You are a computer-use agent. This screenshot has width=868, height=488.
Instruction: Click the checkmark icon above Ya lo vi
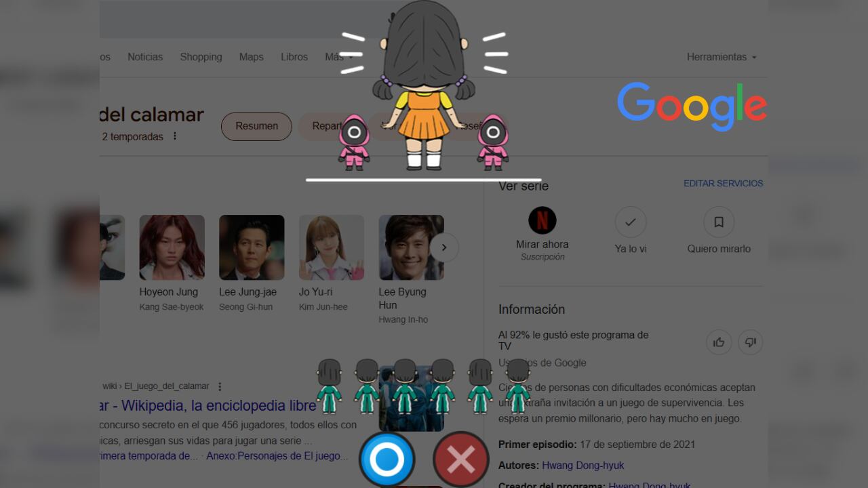630,222
